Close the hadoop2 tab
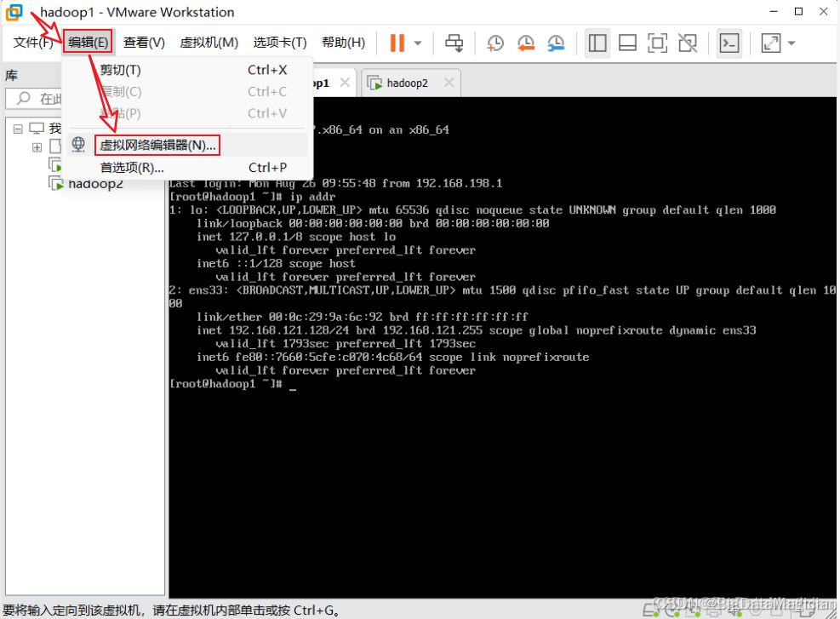This screenshot has width=840, height=619. pos(449,83)
